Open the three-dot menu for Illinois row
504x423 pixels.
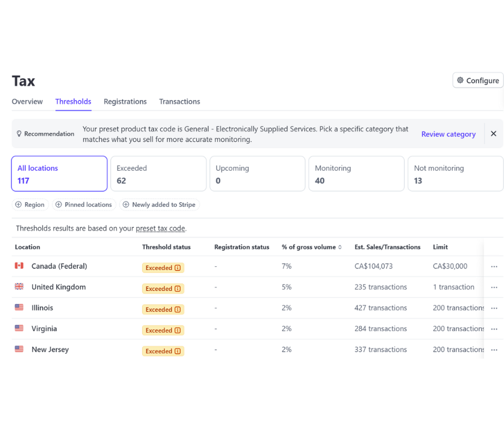[x=494, y=309]
